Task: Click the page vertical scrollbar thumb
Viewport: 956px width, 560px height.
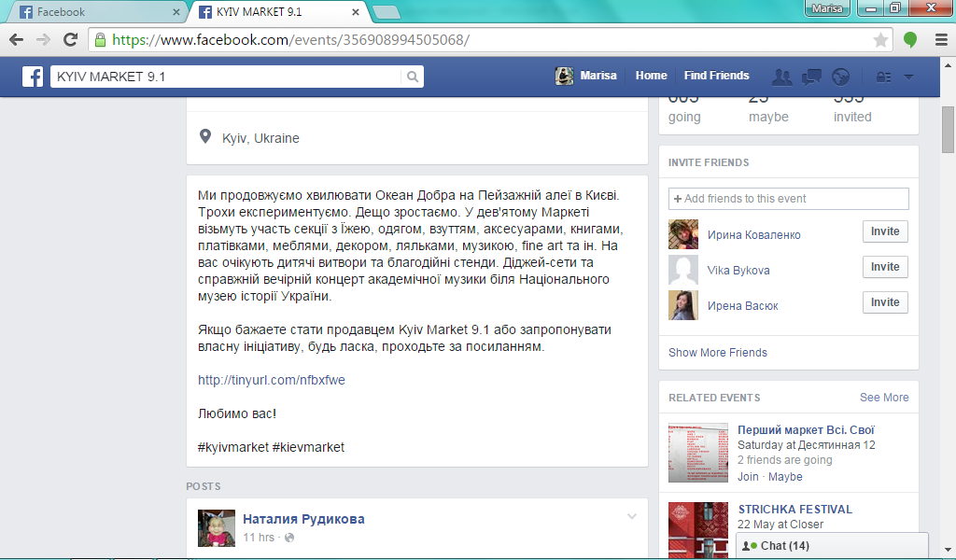Action: (949, 130)
